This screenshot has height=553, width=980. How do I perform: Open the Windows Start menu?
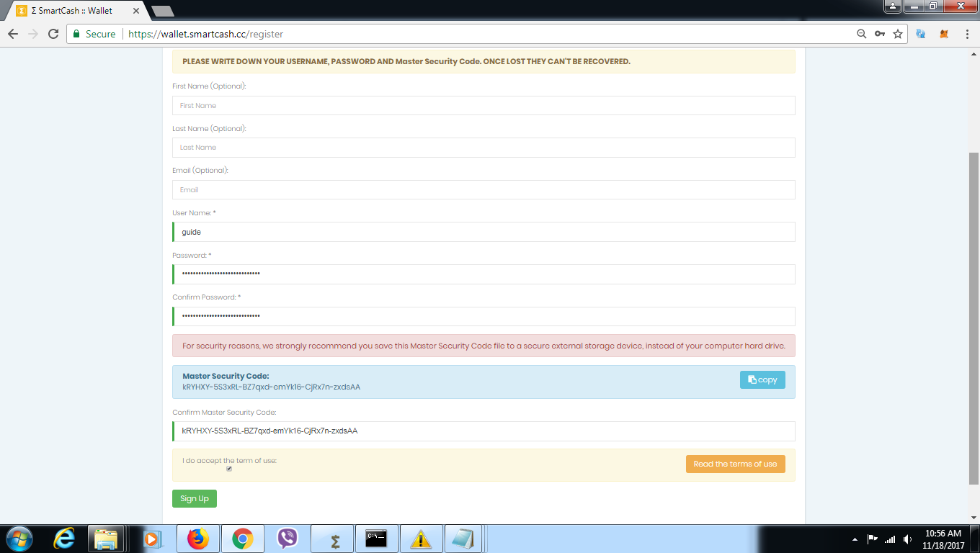point(19,538)
